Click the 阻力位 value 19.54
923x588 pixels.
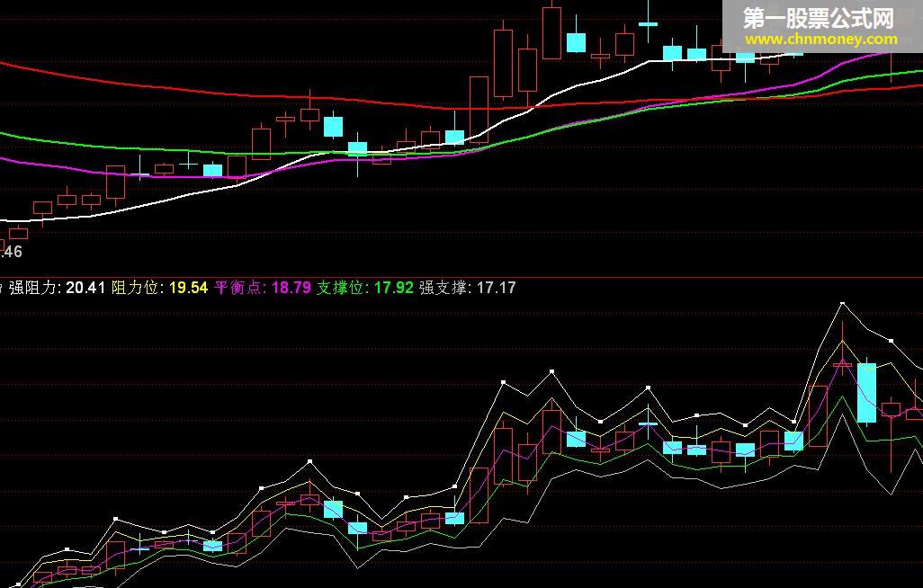pyautogui.click(x=188, y=288)
